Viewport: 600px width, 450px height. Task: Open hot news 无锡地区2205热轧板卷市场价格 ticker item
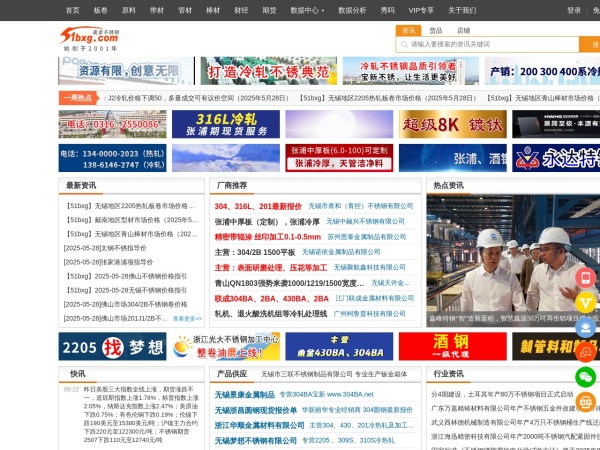point(387,98)
